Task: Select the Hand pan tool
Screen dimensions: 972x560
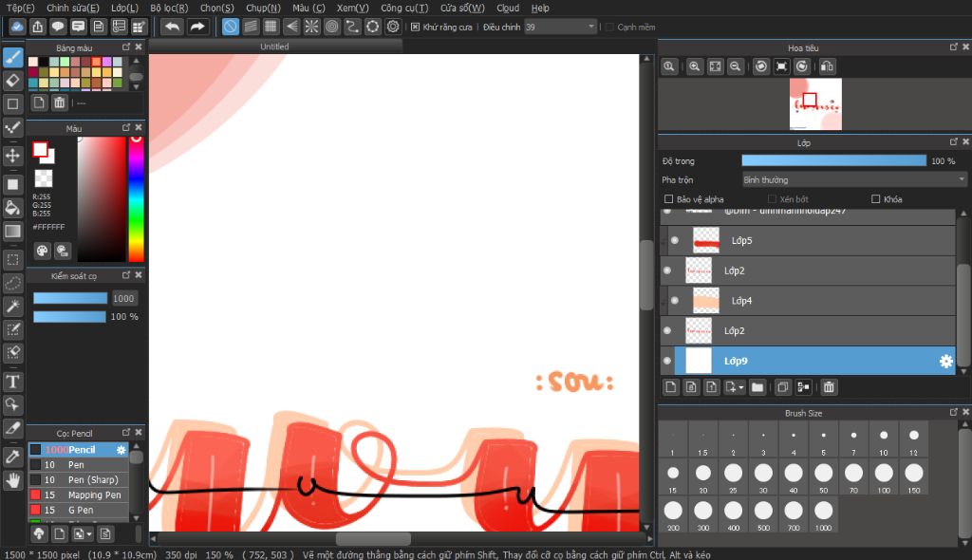Action: click(13, 480)
